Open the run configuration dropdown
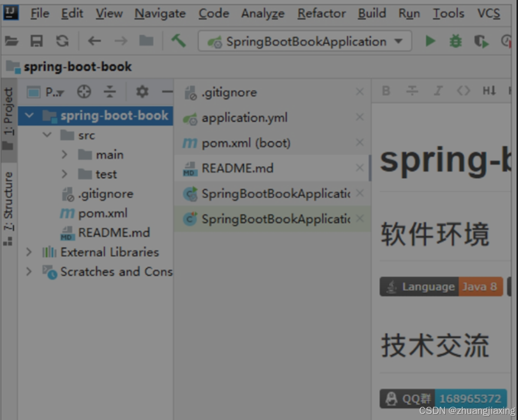518x420 pixels. 305,41
